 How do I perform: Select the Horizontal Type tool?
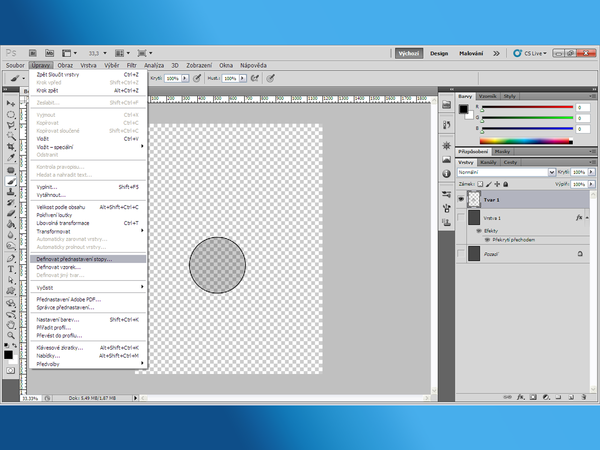pyautogui.click(x=11, y=269)
